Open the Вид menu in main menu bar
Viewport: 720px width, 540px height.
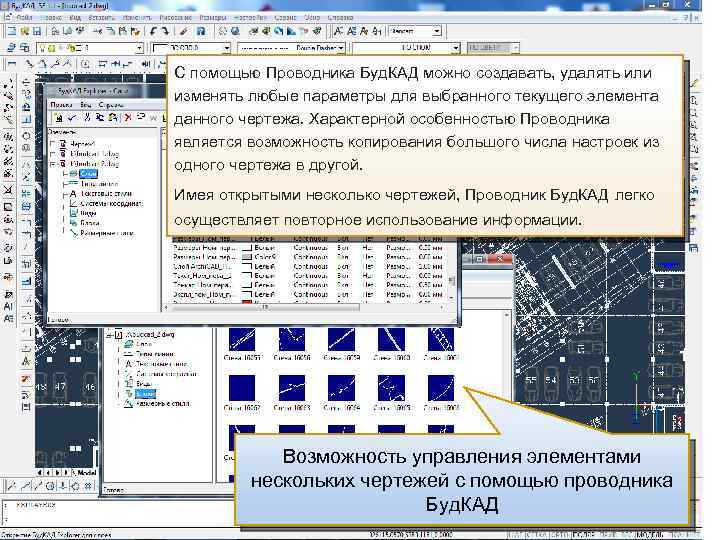75,17
